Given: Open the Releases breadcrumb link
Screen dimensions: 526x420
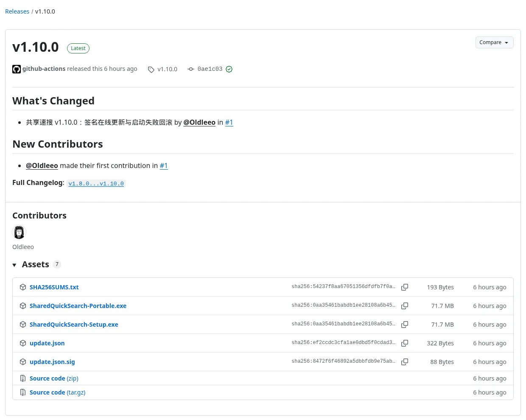Looking at the screenshot, I should tap(17, 11).
